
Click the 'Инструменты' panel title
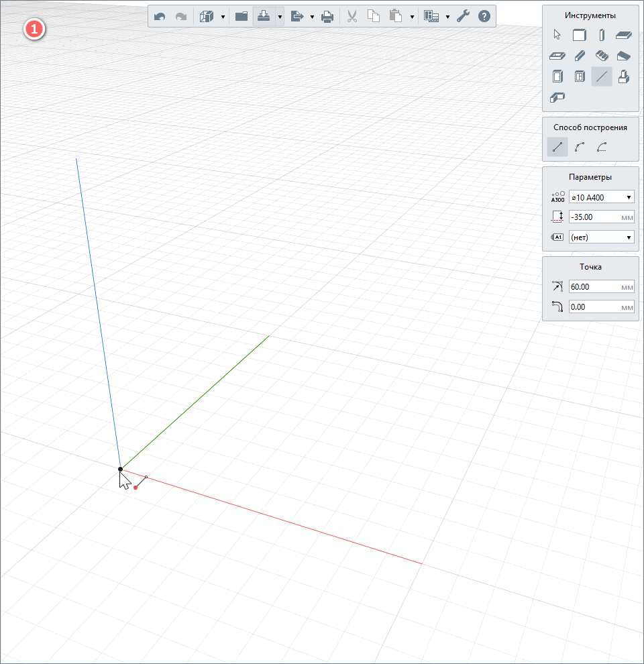590,15
